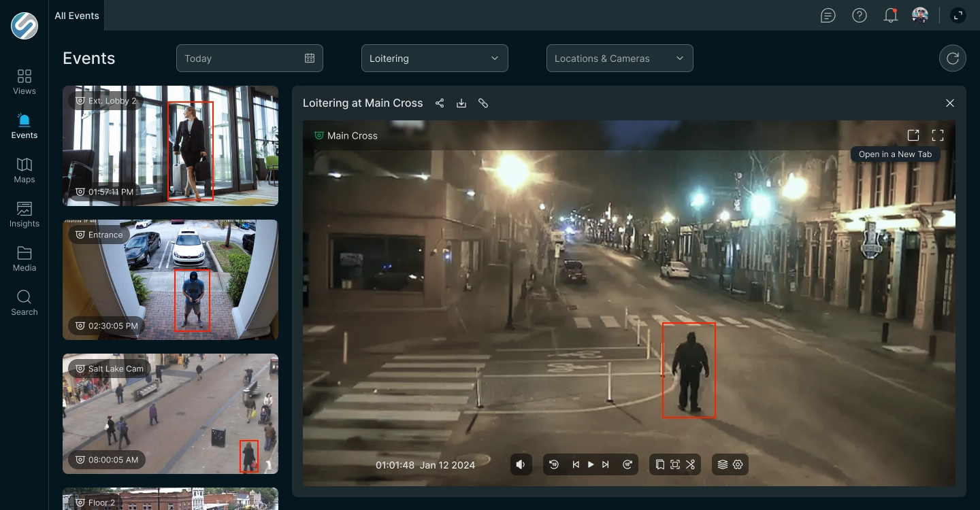980x510 pixels.
Task: Open the bookmark icon in the video controls
Action: point(659,464)
